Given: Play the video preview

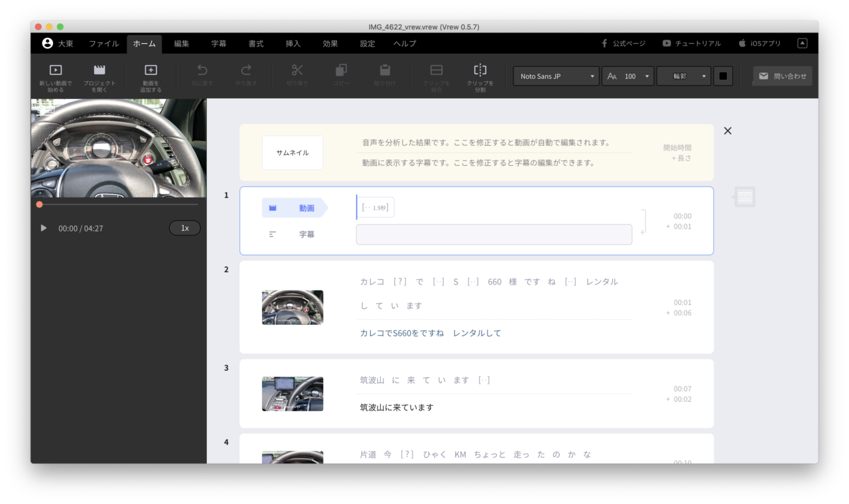Looking at the screenshot, I should point(44,228).
